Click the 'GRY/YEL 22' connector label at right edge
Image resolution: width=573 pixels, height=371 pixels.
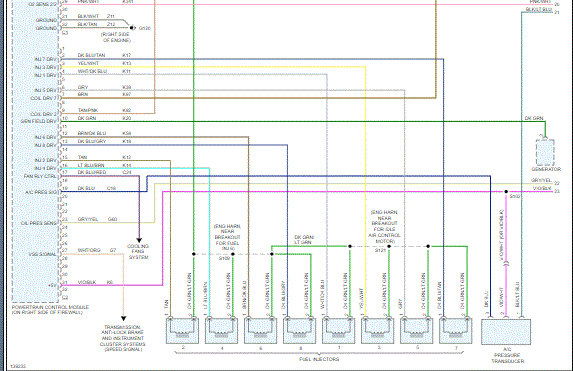coord(546,181)
